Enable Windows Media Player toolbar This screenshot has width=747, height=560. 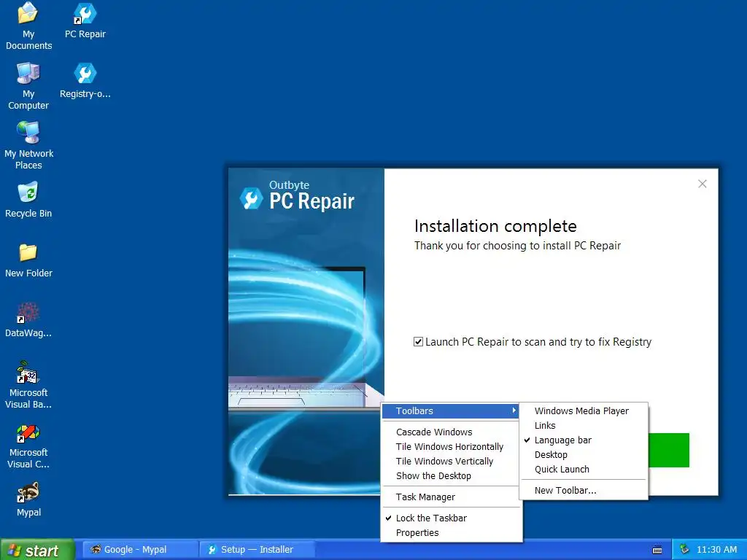click(x=584, y=411)
